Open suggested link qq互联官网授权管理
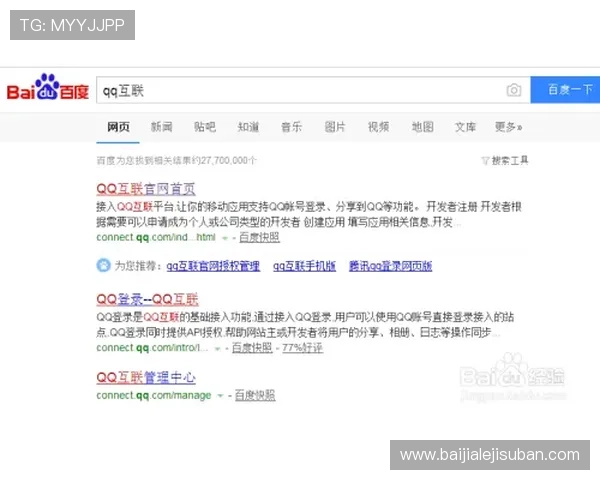The image size is (600, 480). 213,266
